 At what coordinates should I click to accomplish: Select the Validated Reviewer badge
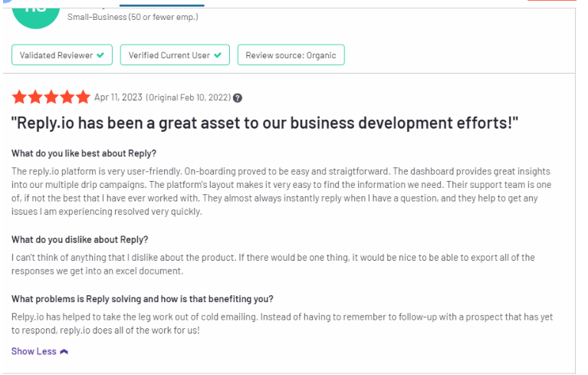click(62, 54)
